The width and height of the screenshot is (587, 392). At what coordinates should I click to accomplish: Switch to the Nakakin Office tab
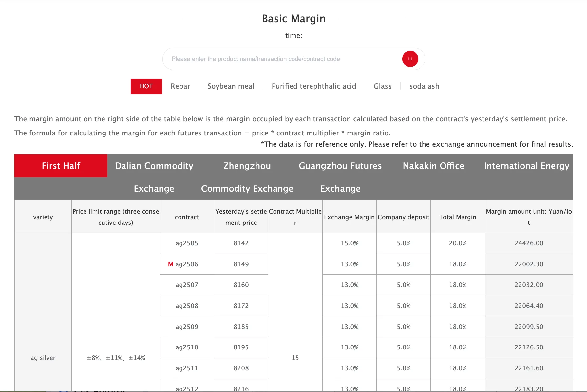point(433,166)
